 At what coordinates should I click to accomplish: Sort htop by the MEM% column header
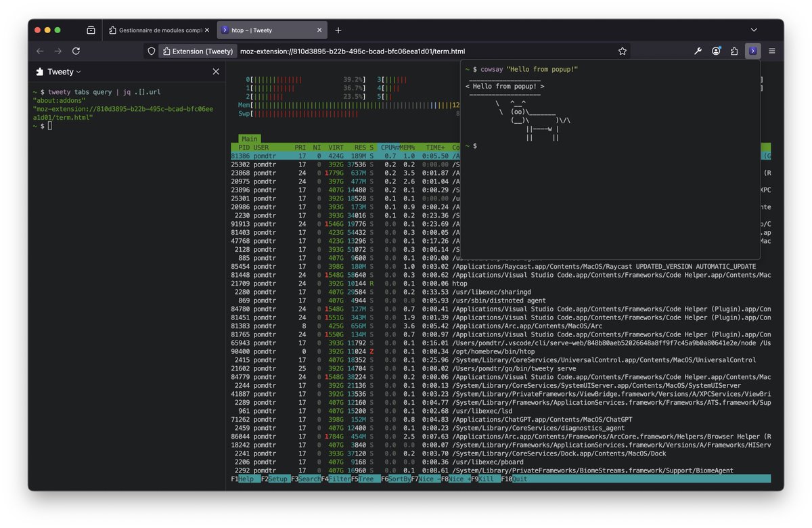point(407,148)
